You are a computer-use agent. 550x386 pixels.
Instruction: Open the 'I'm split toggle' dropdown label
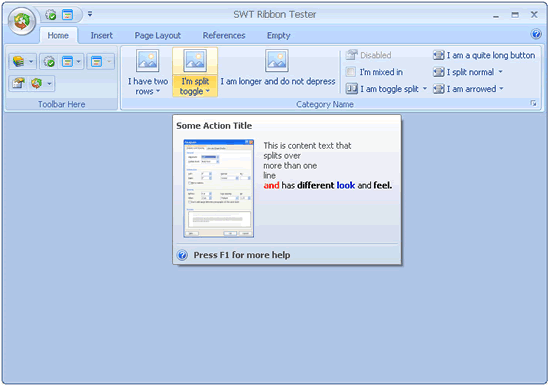click(x=195, y=86)
